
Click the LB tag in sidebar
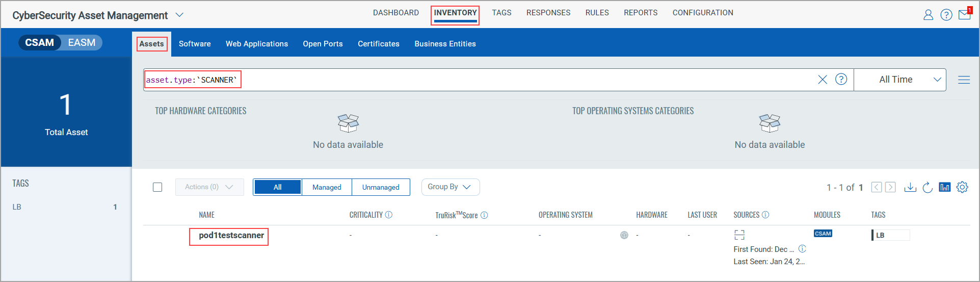[17, 207]
